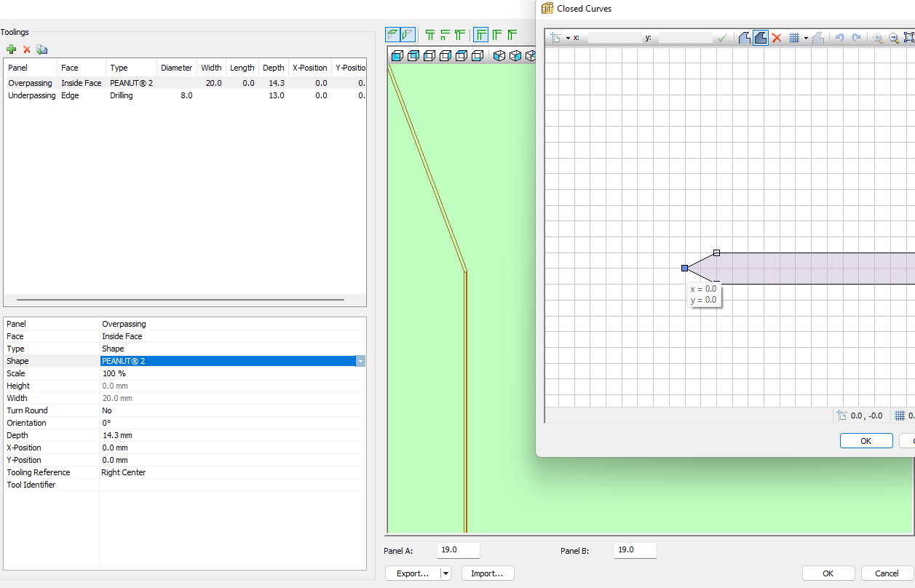
Task: Toggle the active filled closed-curve mode button
Action: point(760,38)
